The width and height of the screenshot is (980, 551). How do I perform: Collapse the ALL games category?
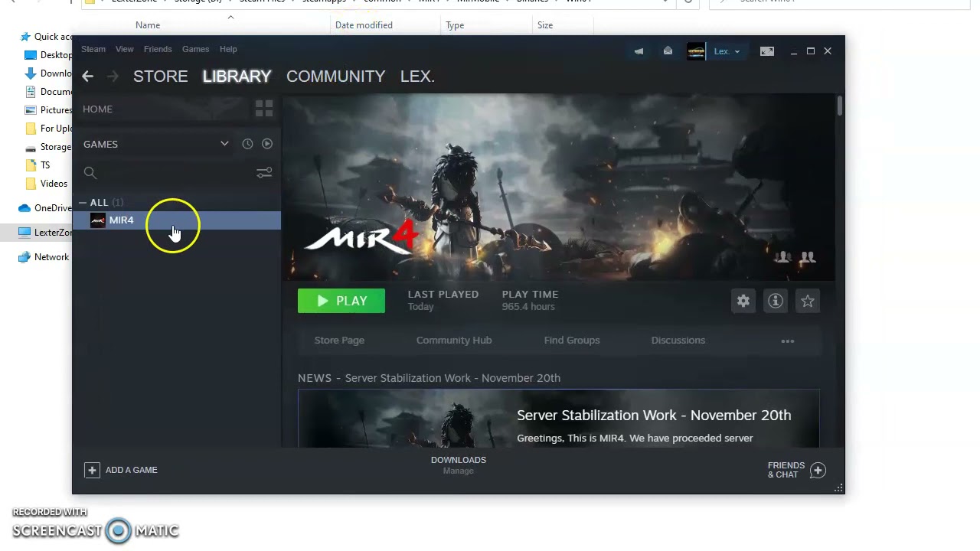point(83,203)
